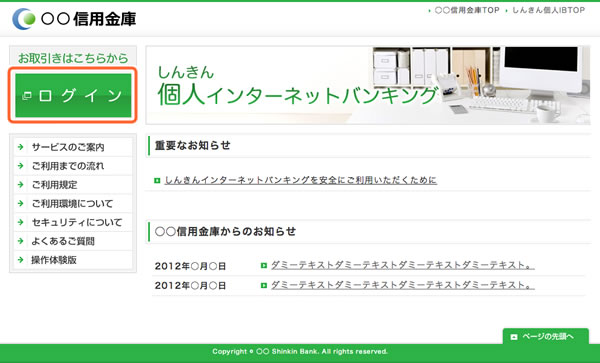The width and height of the screenshot is (600, 363).
Task: Click the green ログイン login button
Action: [73, 95]
